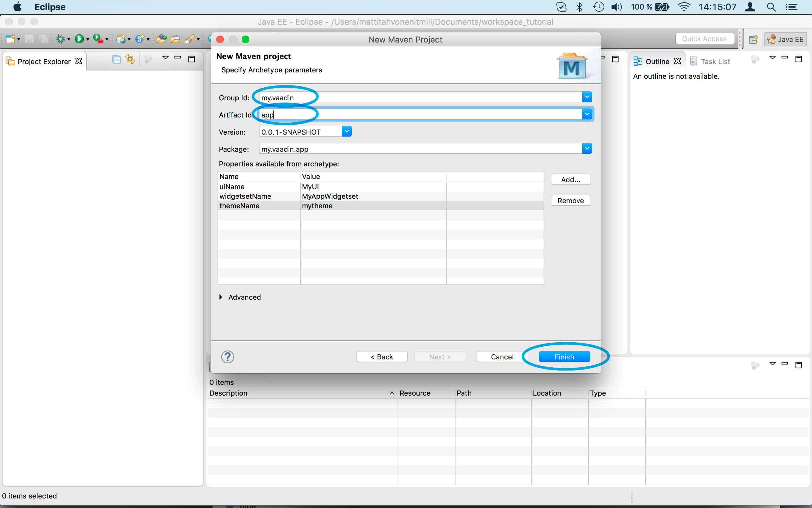
Task: Toggle Link with Editor in Project Explorer
Action: [130, 60]
